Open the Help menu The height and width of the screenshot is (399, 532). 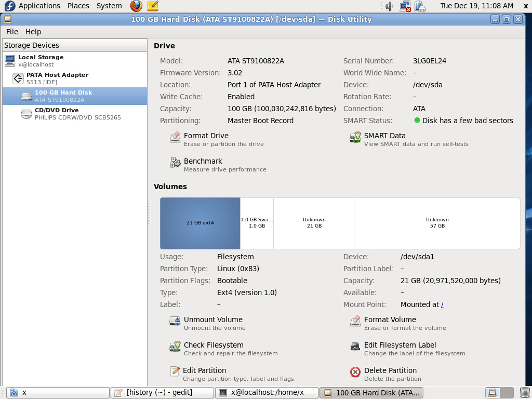tap(33, 32)
